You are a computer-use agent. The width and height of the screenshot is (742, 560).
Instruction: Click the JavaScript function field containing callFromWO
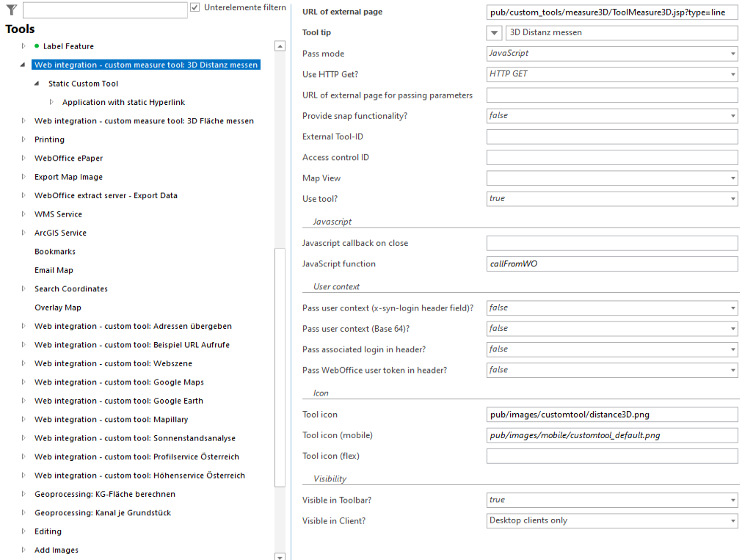tap(612, 263)
